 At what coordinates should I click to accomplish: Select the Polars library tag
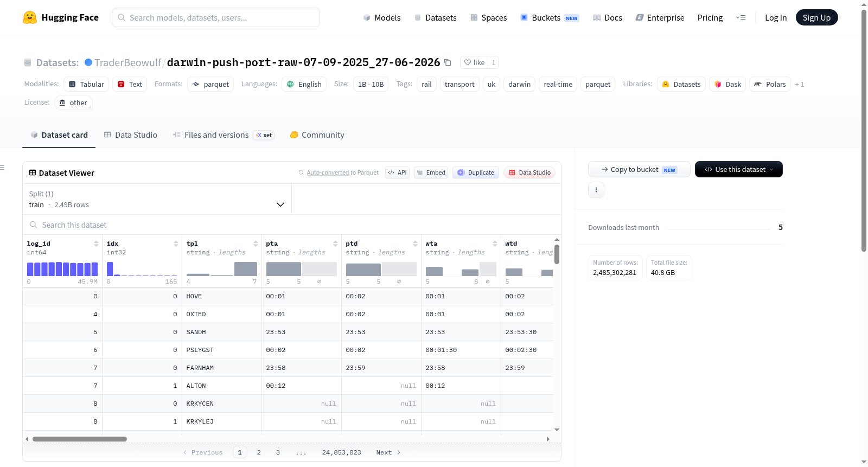click(770, 84)
